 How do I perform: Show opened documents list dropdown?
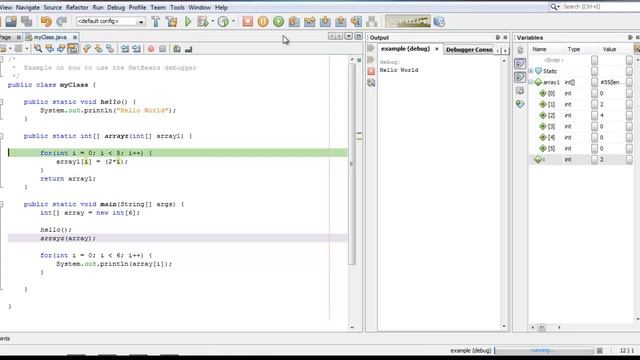(349, 36)
